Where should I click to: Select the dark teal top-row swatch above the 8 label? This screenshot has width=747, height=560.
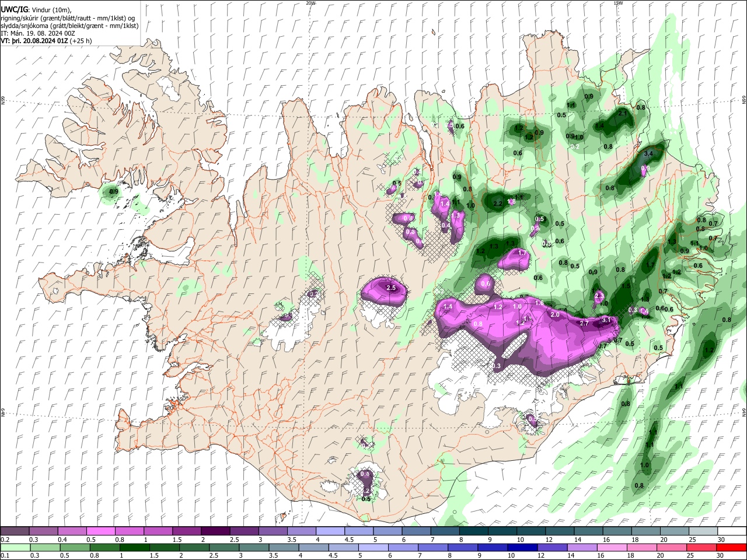point(474,531)
